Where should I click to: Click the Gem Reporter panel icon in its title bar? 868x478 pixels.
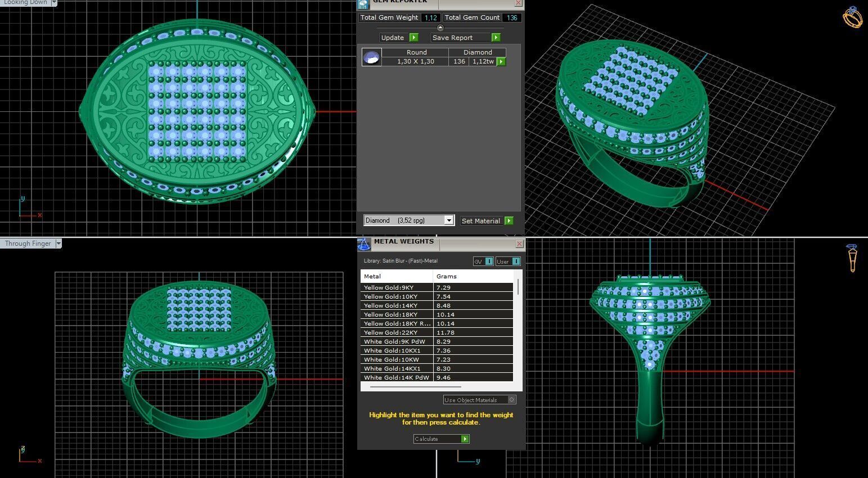point(363,4)
